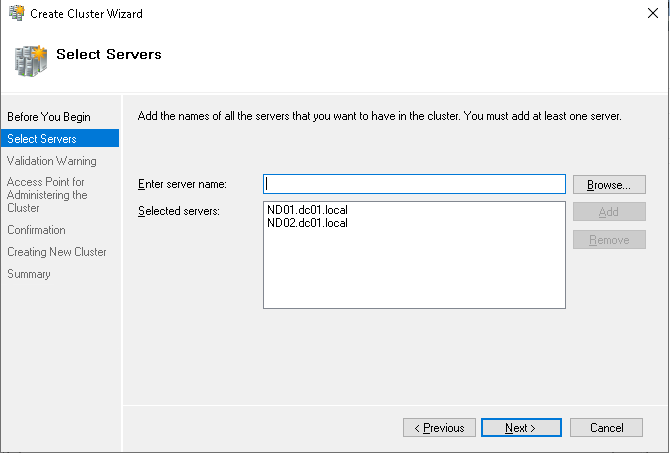Open the Summary step in sidebar

coord(29,274)
